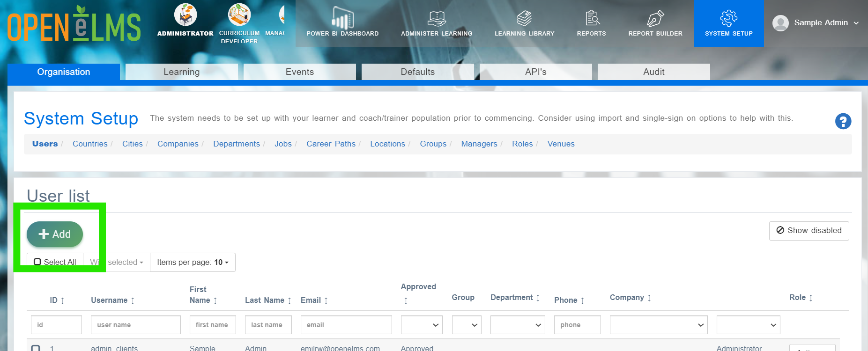Switch to the Defaults tab
Viewport: 868px width, 351px height.
(x=418, y=72)
